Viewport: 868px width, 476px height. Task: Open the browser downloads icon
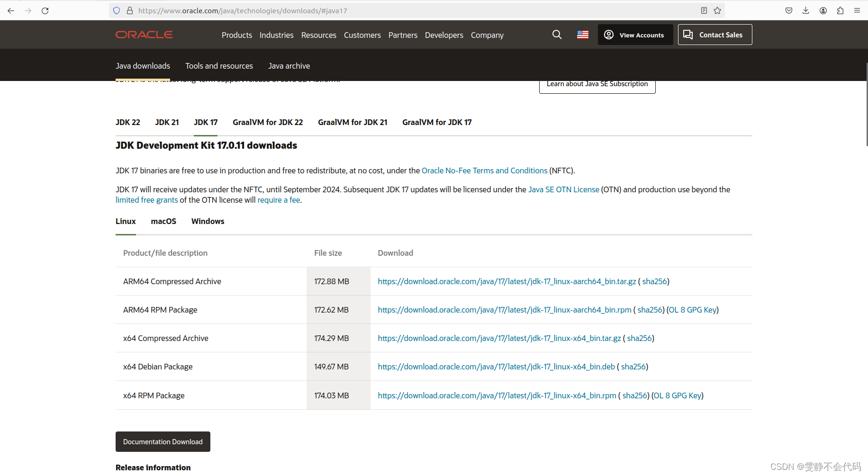805,10
